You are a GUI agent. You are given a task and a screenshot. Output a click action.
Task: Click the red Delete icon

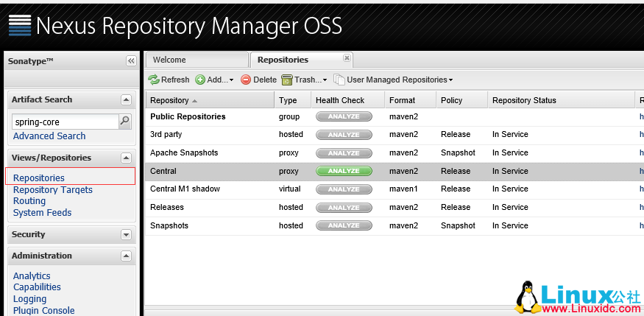point(246,80)
